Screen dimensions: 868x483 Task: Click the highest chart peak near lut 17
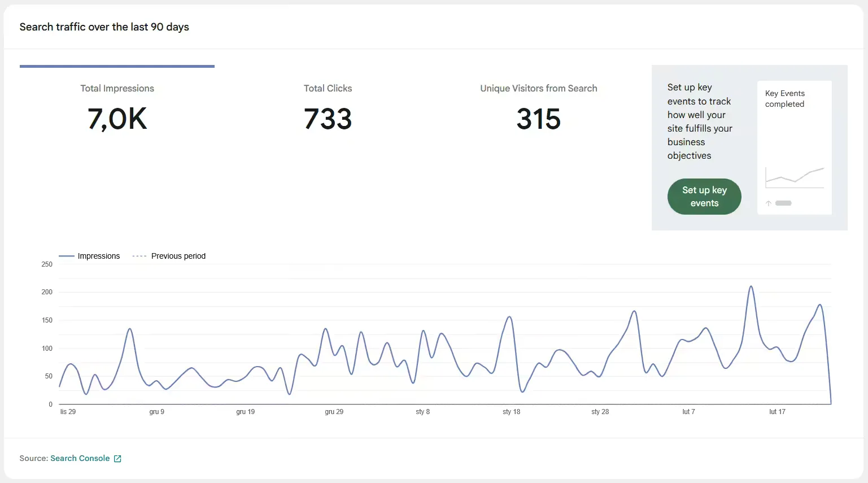(x=751, y=286)
